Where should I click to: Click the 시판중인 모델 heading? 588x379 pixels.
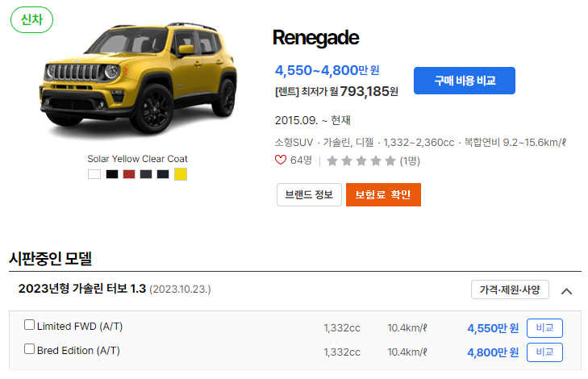[51, 258]
